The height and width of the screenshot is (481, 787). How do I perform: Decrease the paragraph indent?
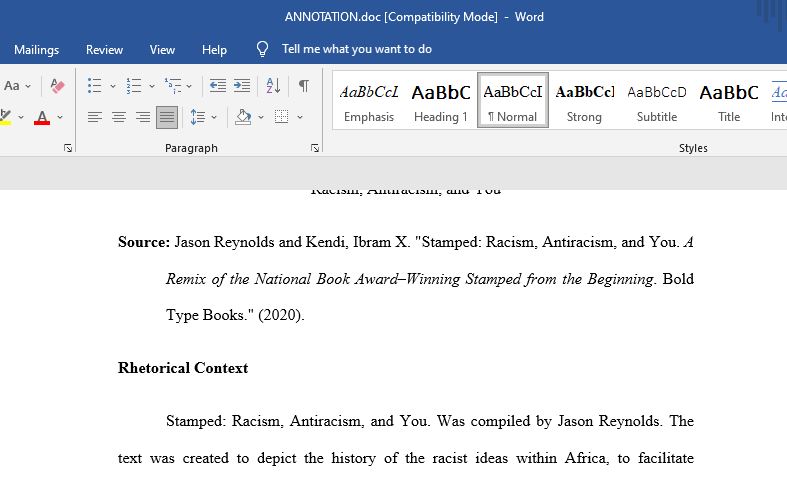tap(218, 86)
